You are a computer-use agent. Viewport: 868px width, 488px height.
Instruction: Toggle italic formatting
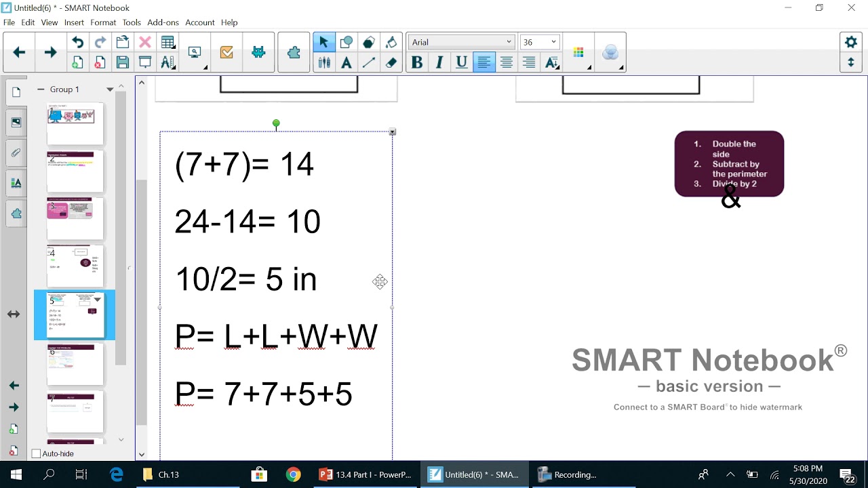pyautogui.click(x=439, y=62)
